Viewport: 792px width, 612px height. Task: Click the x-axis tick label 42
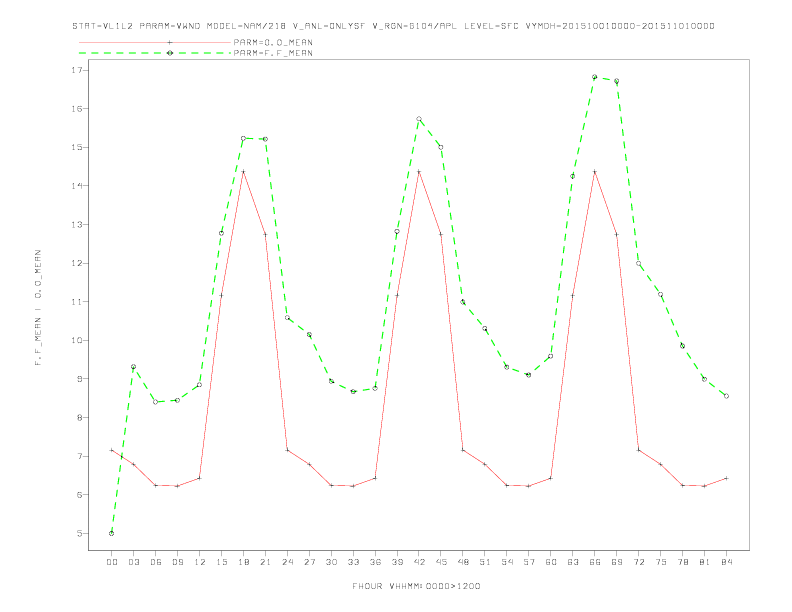(x=419, y=562)
